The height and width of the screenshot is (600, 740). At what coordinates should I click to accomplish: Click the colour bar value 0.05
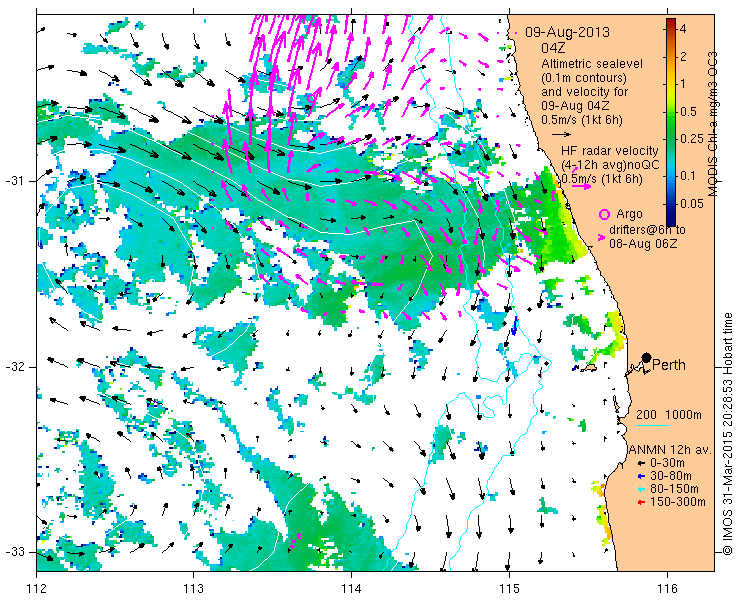point(690,203)
